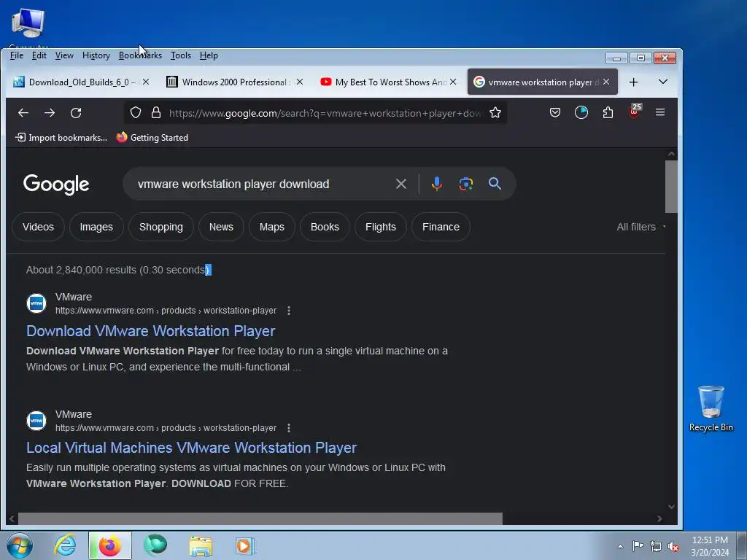Launch Internet Explorer from taskbar
This screenshot has height=560, width=747.
coord(65,545)
